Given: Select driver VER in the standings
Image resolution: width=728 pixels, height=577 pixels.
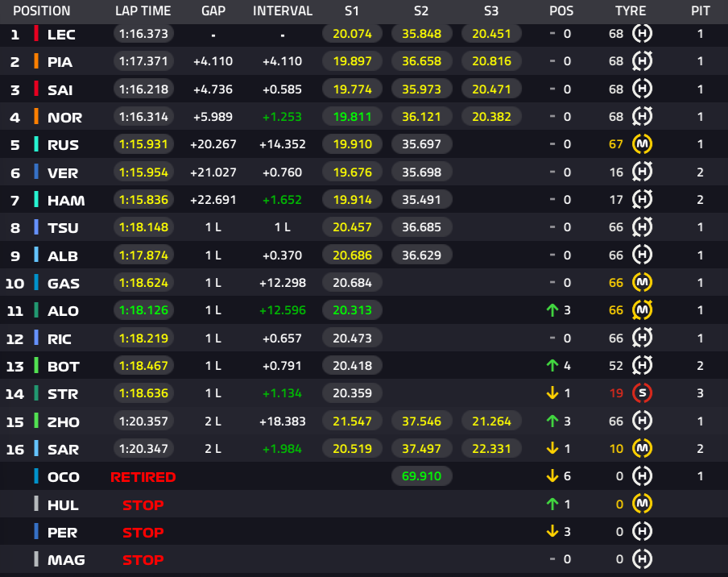Looking at the screenshot, I should pyautogui.click(x=63, y=172).
